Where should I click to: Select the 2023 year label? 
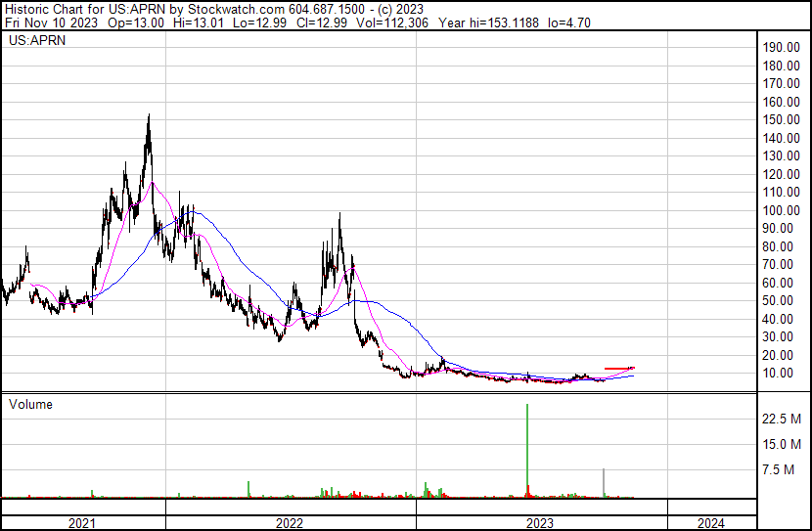(540, 523)
